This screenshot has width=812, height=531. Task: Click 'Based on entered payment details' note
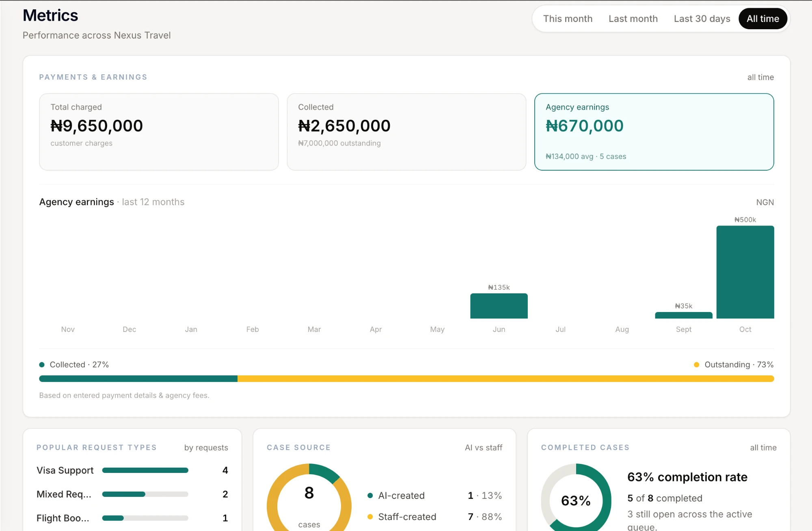[x=124, y=395]
